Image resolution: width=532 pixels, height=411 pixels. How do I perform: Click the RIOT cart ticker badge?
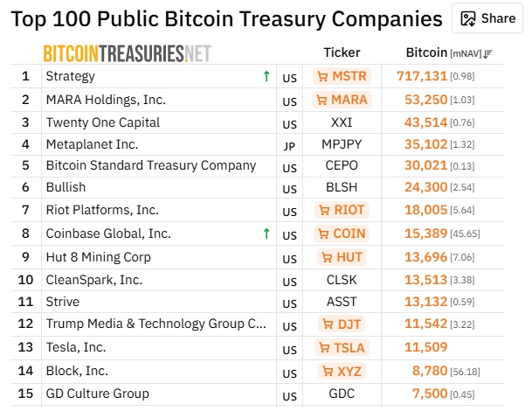click(342, 210)
